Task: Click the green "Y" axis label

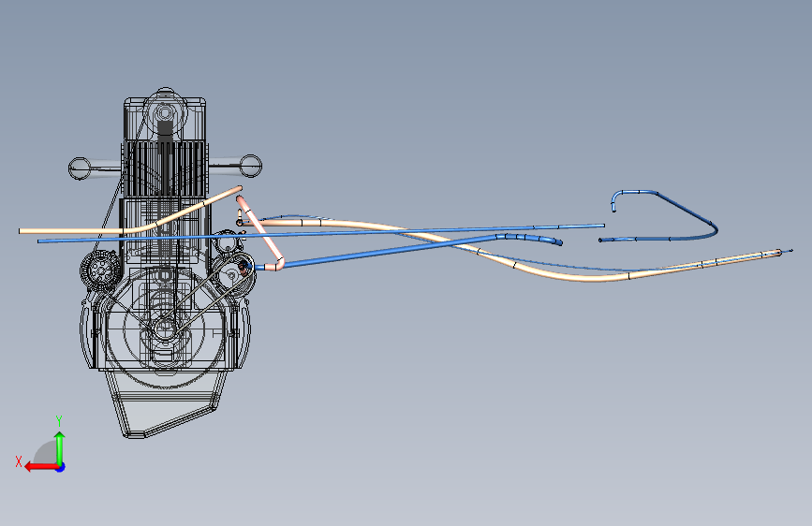Action: click(x=59, y=420)
